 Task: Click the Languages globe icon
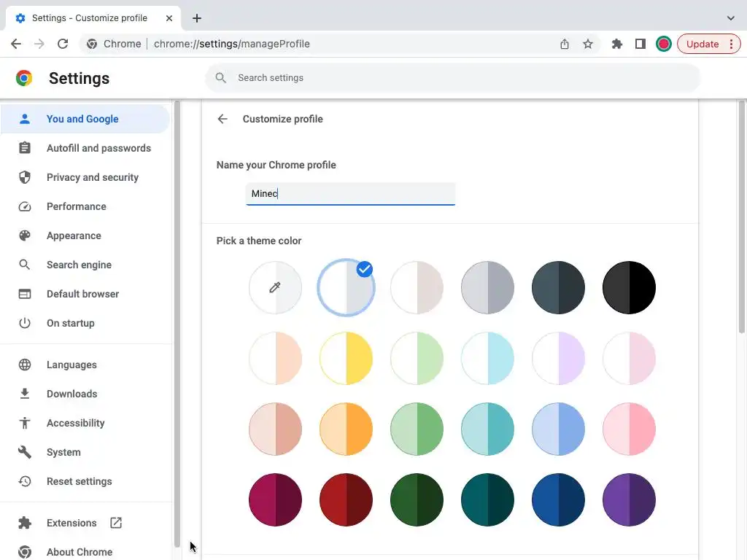coord(25,365)
